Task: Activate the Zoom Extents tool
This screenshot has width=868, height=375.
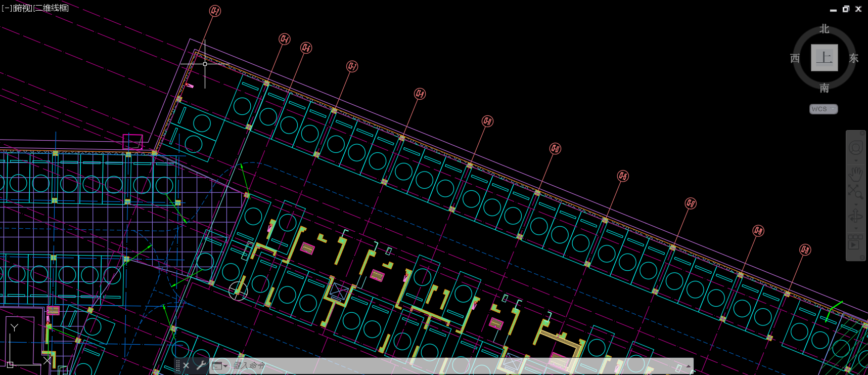Action: pos(855,192)
